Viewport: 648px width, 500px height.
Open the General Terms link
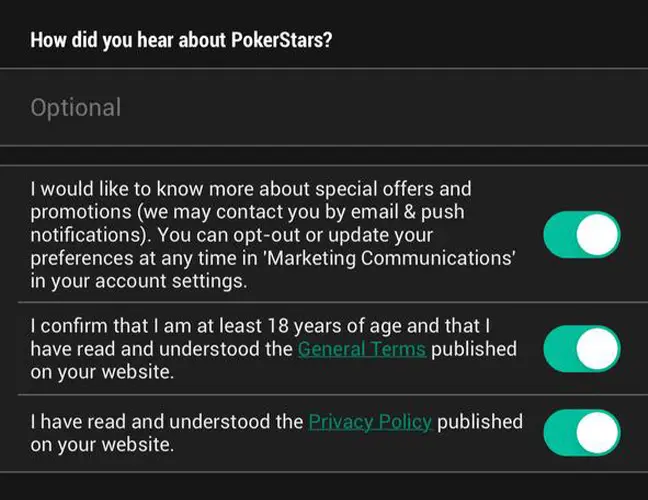click(362, 349)
